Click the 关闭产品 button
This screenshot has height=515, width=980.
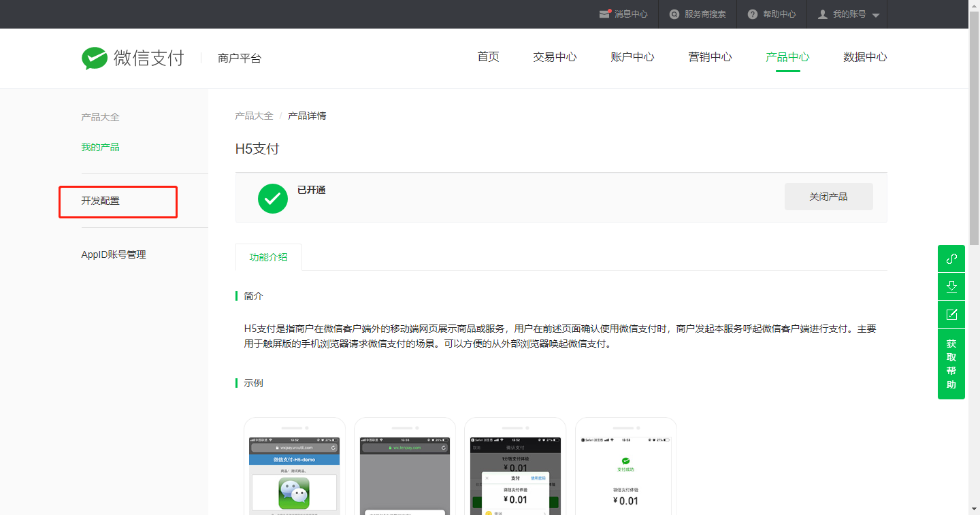coord(828,197)
